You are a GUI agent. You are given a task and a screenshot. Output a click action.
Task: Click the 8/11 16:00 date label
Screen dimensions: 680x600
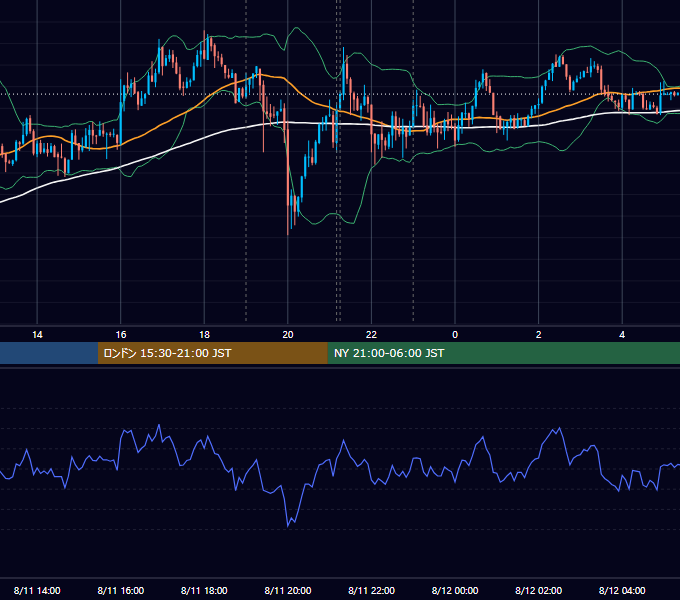tap(121, 590)
